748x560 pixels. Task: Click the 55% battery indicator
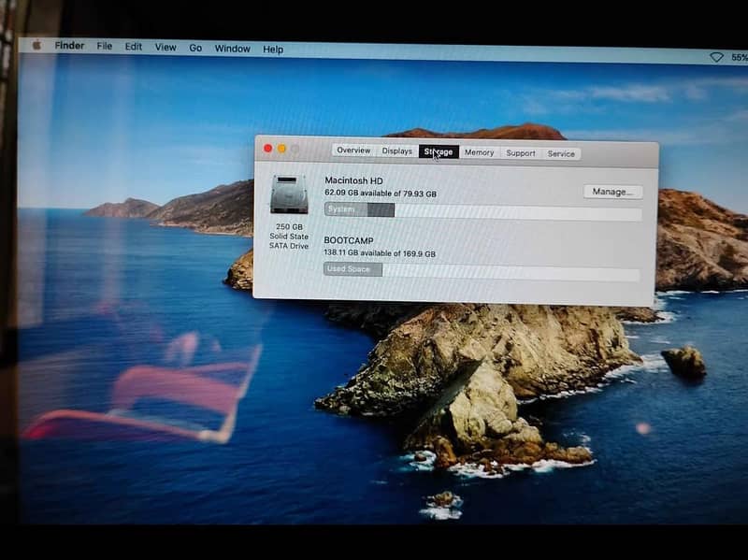739,57
